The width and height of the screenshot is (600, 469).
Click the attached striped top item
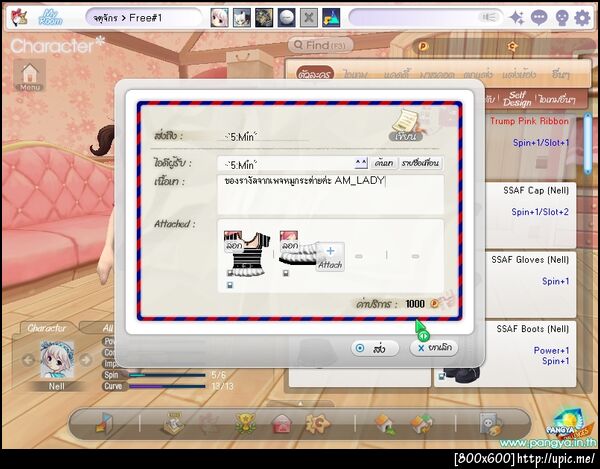[247, 254]
